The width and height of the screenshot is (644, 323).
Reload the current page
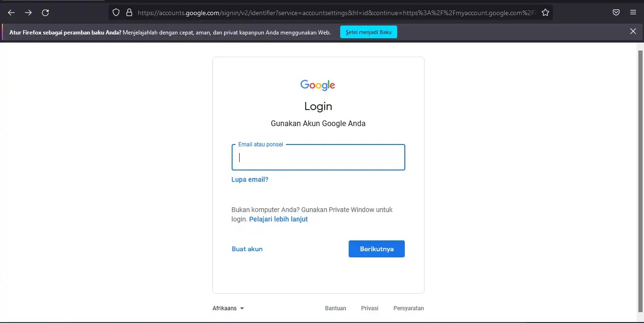point(45,13)
